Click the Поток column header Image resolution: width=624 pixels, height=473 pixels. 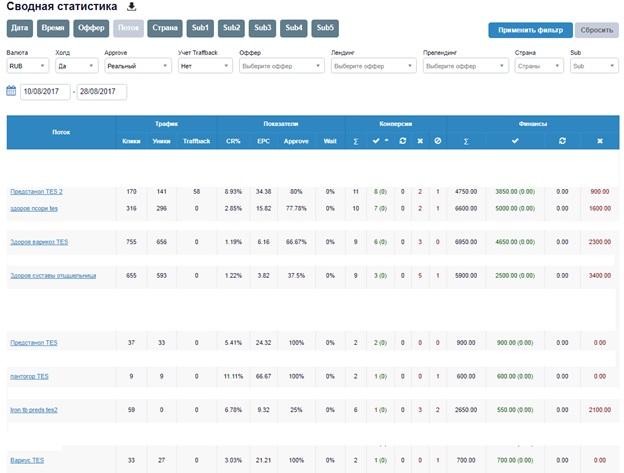coord(61,132)
